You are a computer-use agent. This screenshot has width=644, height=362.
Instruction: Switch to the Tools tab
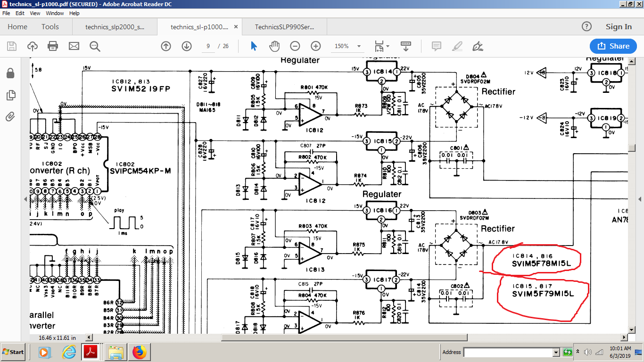pos(50,27)
